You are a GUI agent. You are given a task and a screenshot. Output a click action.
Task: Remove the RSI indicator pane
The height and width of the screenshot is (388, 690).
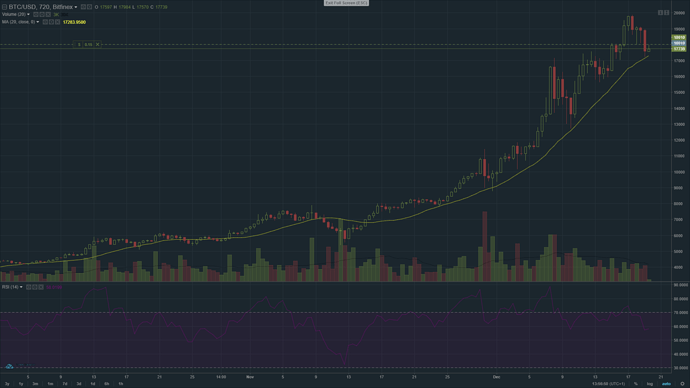40,287
